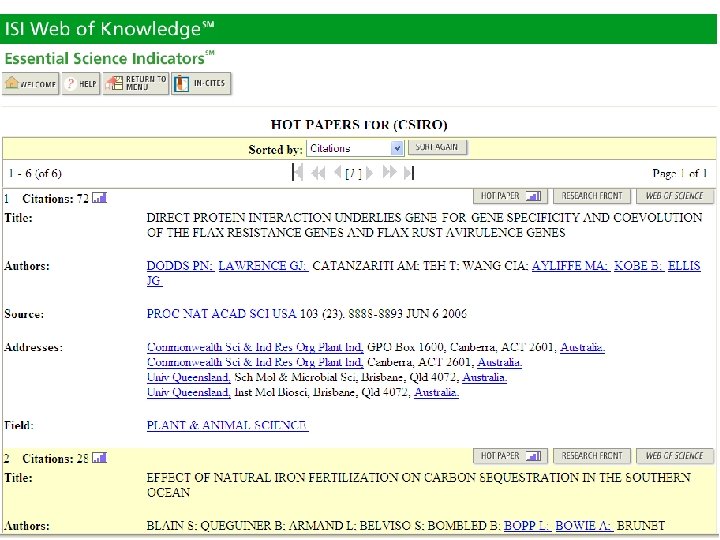
Task: Go to next page arrow
Action: (369, 173)
